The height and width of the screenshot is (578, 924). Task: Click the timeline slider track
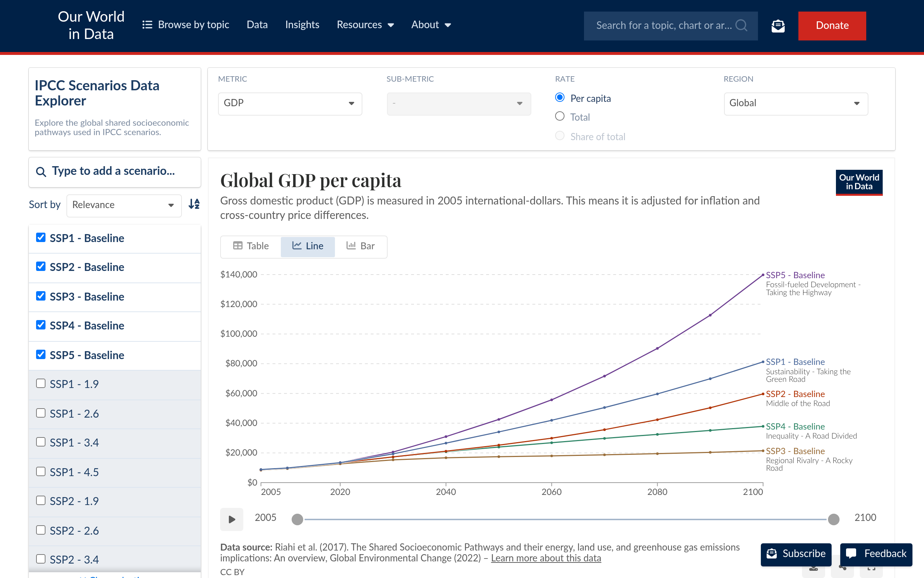tap(566, 519)
